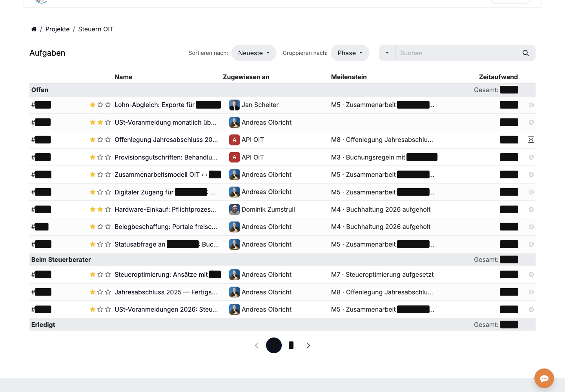Click Andreas Olbricht name in Digitaler Zugang row

(x=266, y=192)
